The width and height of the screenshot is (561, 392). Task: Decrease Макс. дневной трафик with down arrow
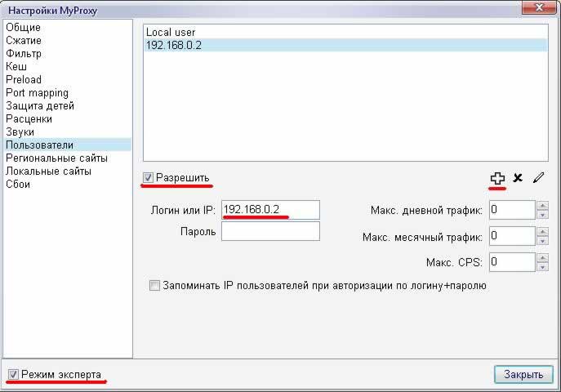point(543,215)
